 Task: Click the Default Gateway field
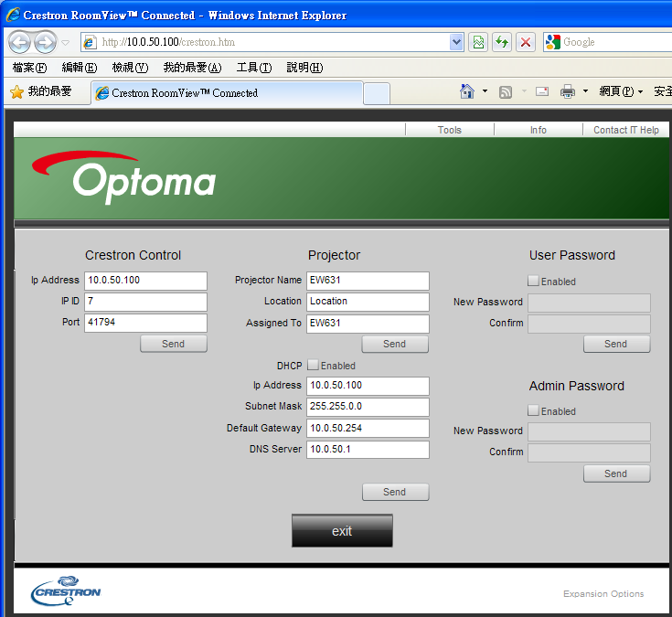(368, 428)
